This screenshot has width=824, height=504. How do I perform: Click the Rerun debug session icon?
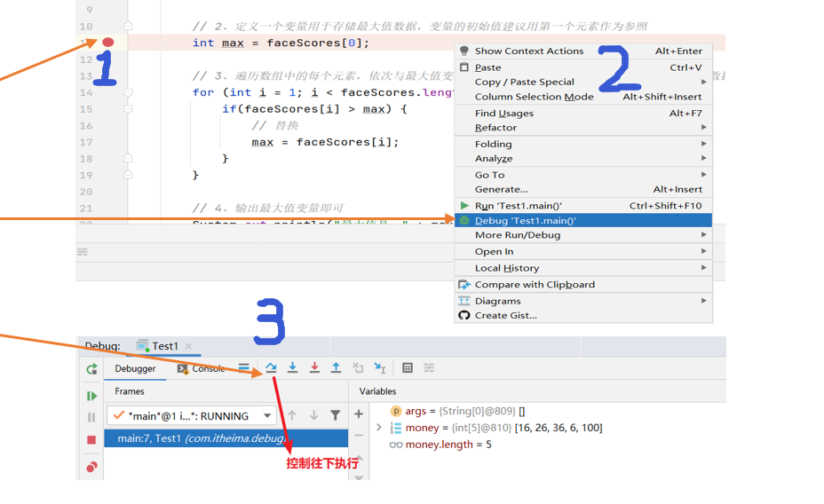coord(91,369)
